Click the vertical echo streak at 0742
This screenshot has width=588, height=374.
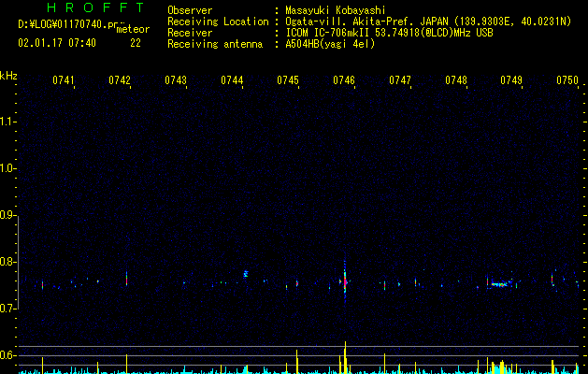(127, 279)
